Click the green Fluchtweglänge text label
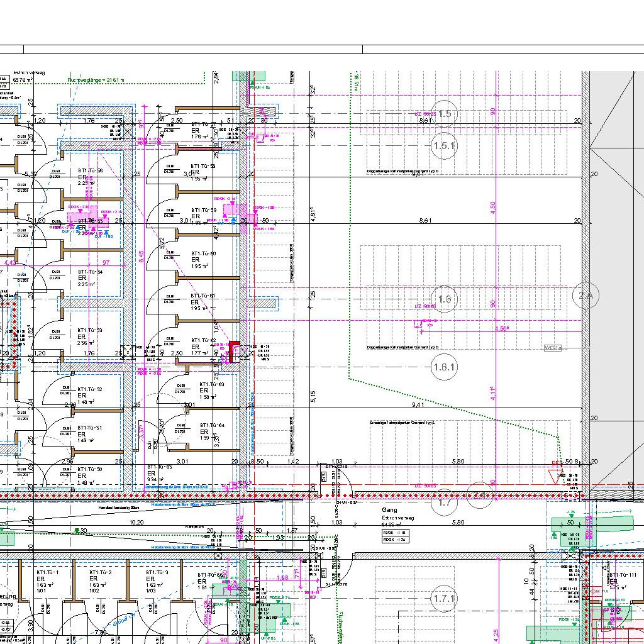The width and height of the screenshot is (644, 644). (96, 80)
